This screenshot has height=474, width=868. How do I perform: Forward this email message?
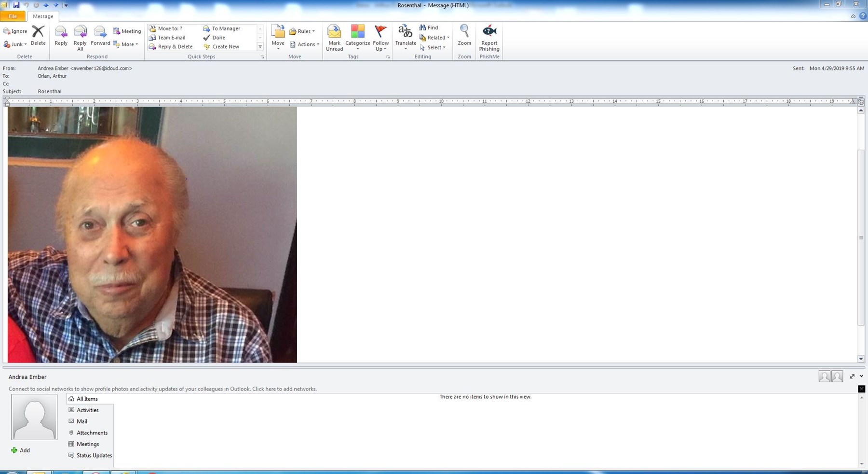point(100,36)
